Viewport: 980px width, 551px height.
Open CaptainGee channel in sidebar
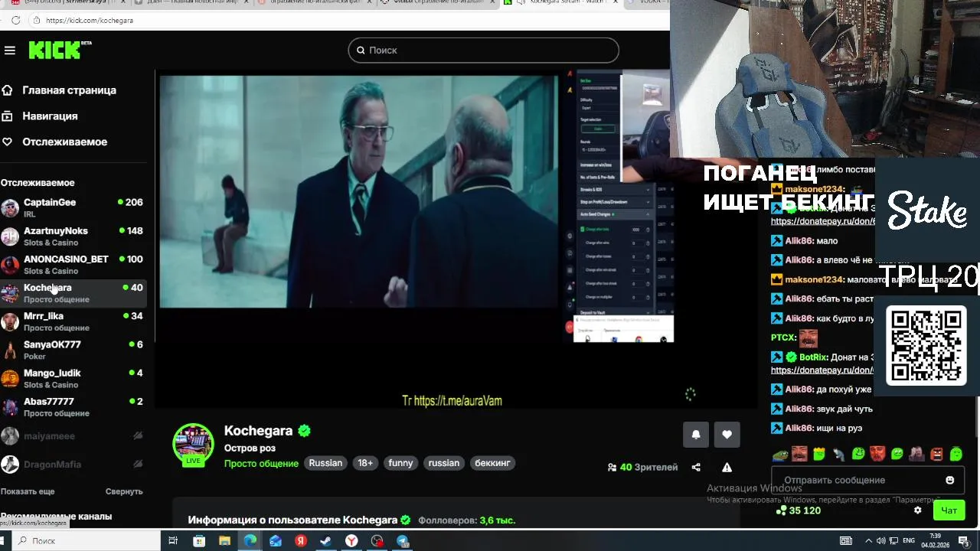point(73,207)
